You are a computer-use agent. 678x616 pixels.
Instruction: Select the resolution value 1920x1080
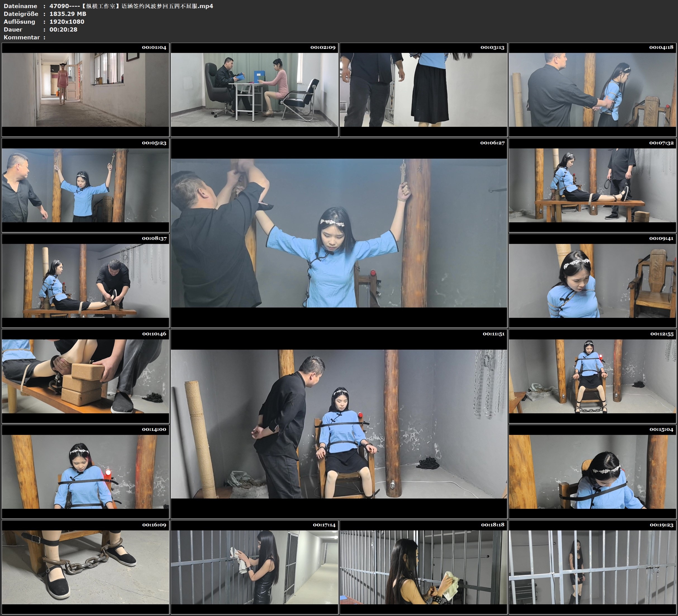66,22
